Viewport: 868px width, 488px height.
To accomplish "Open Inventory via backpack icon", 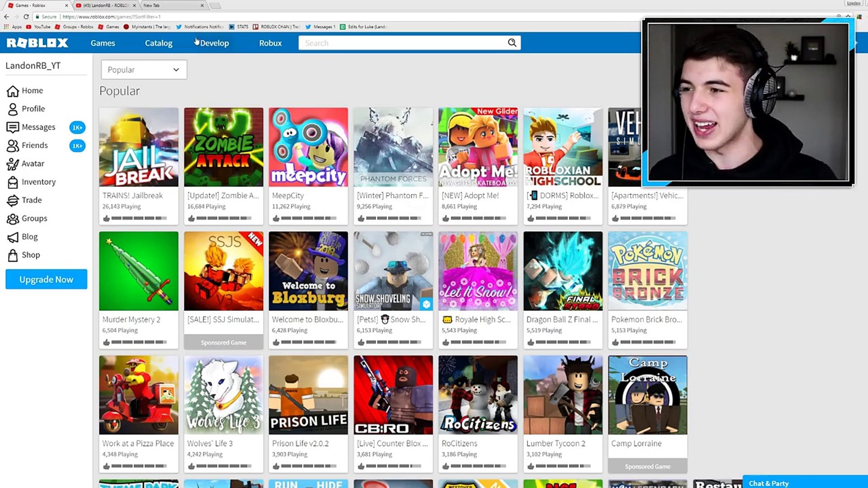I will [x=13, y=182].
